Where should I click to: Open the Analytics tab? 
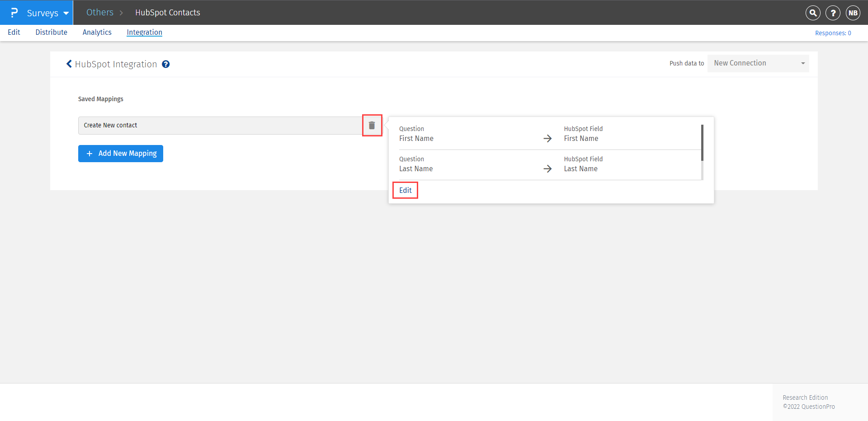click(97, 32)
